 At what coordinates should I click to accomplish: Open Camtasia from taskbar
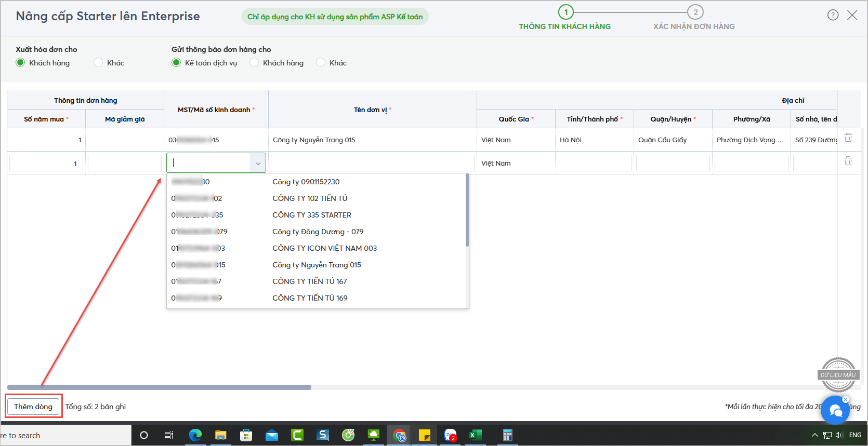(297, 435)
